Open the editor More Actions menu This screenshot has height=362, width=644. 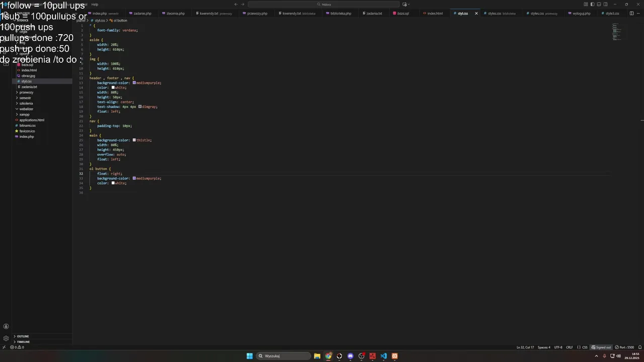pos(638,14)
